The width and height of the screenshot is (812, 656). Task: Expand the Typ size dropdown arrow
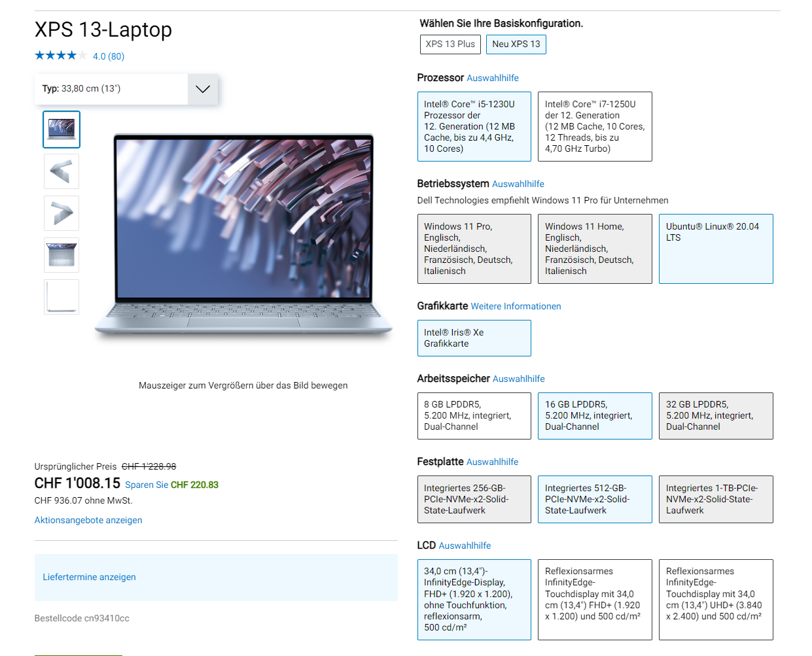tap(203, 89)
